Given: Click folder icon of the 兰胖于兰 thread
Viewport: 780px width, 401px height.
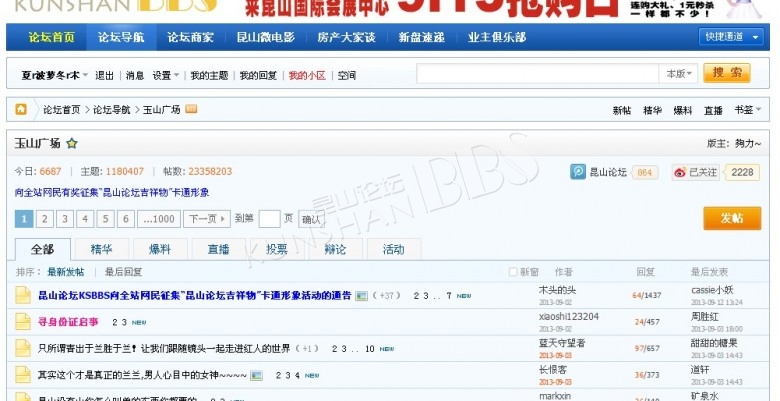Looking at the screenshot, I should pyautogui.click(x=22, y=348).
